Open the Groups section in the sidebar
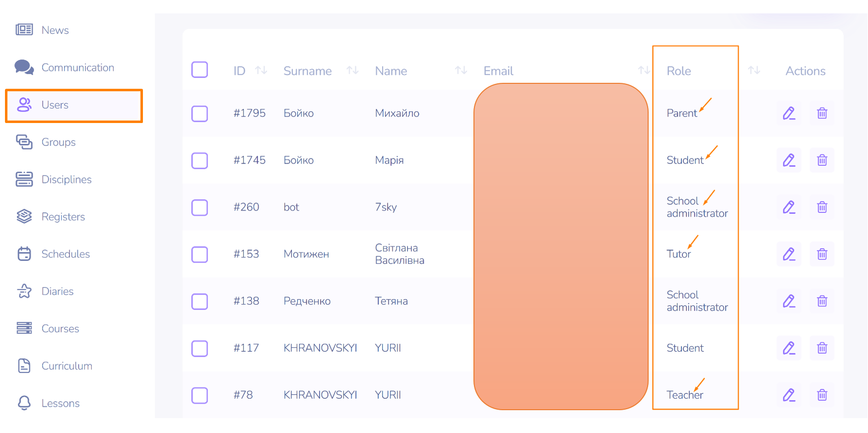The height and width of the screenshot is (433, 868). coord(58,142)
